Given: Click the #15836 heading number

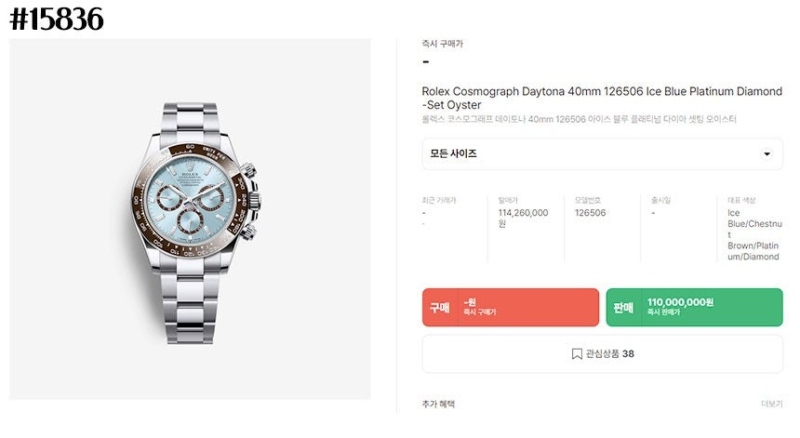Looking at the screenshot, I should [x=56, y=18].
